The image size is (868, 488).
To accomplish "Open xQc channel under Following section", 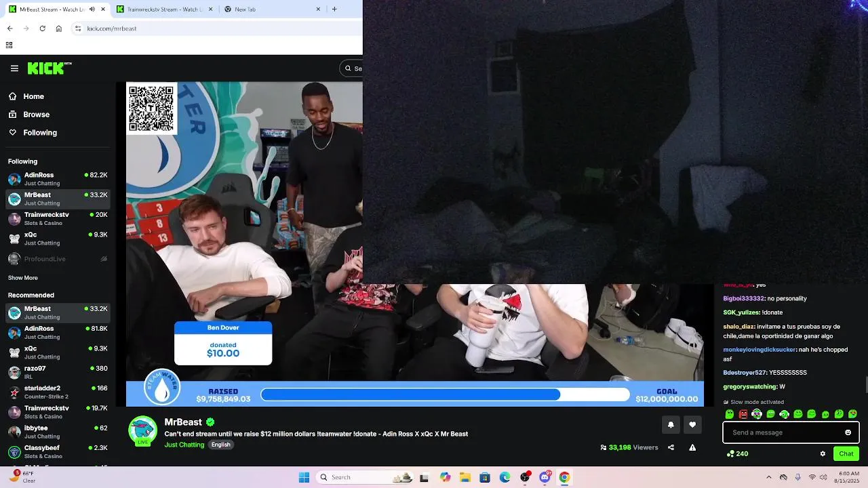I will (x=58, y=239).
